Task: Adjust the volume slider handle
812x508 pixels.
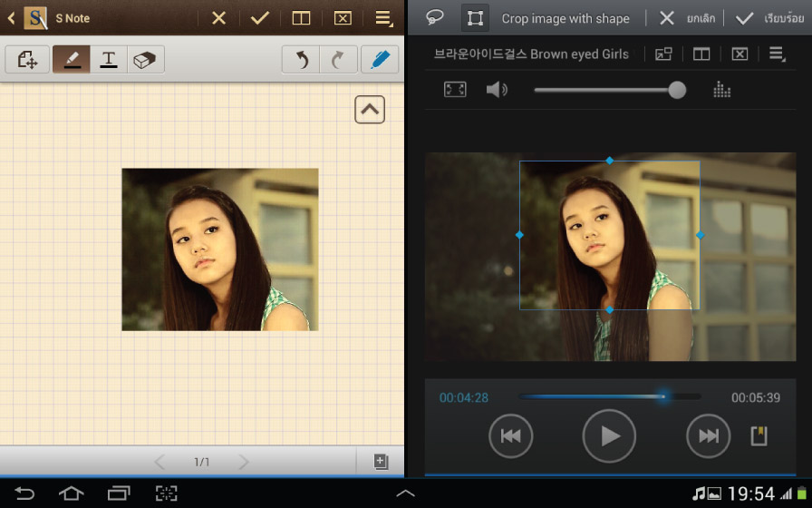Action: (677, 90)
